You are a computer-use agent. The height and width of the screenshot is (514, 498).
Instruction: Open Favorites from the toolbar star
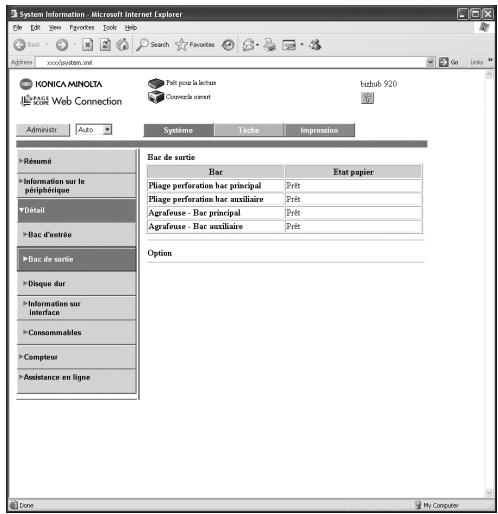point(195,45)
